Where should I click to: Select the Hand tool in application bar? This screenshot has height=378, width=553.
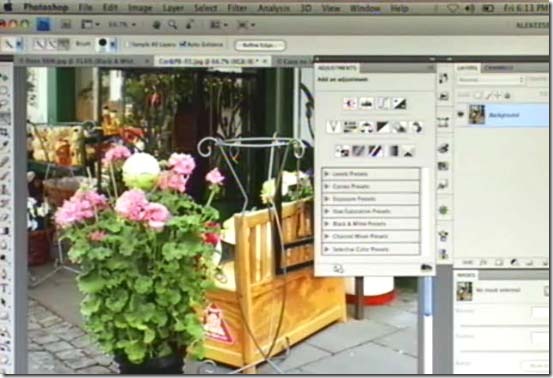coord(157,25)
